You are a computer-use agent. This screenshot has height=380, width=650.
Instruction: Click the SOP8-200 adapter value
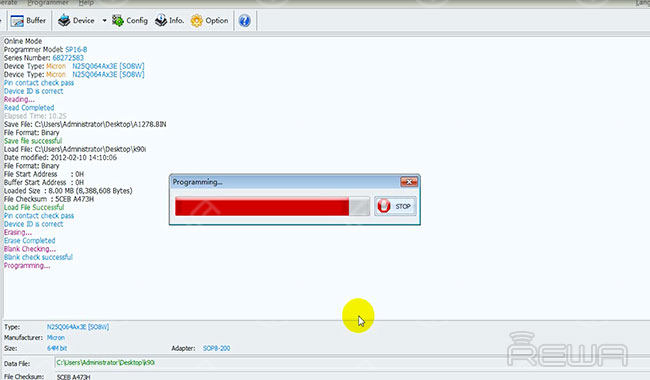tap(216, 349)
